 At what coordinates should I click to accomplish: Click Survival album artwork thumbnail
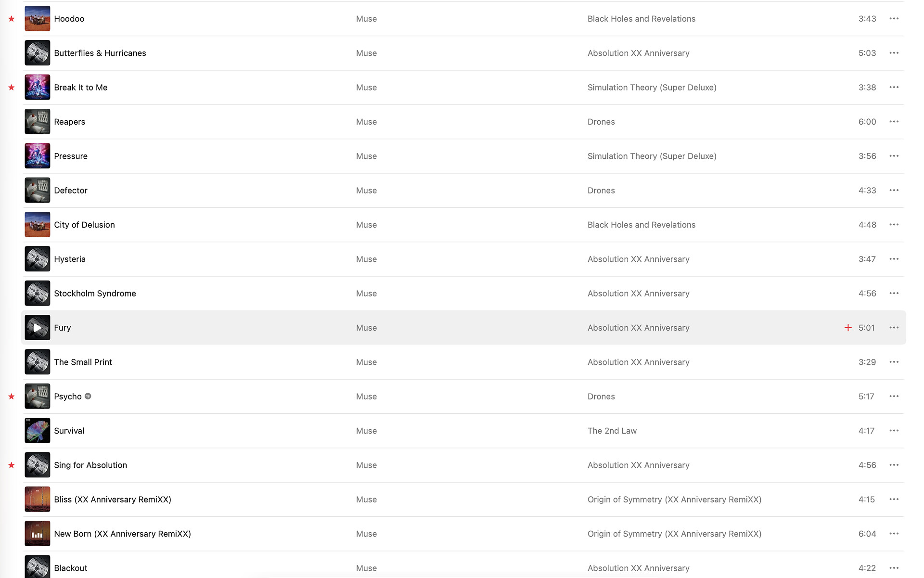click(x=38, y=431)
